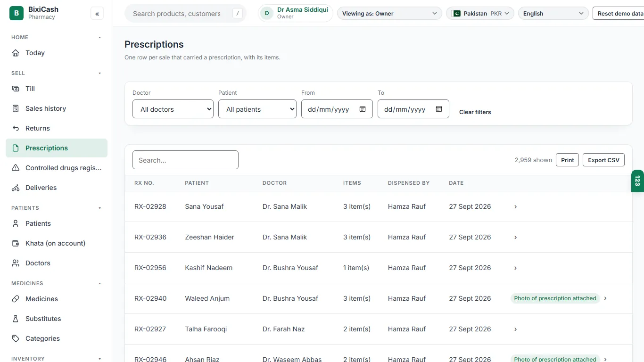
Task: Expand row RX-02928 with its chevron
Action: click(x=516, y=206)
